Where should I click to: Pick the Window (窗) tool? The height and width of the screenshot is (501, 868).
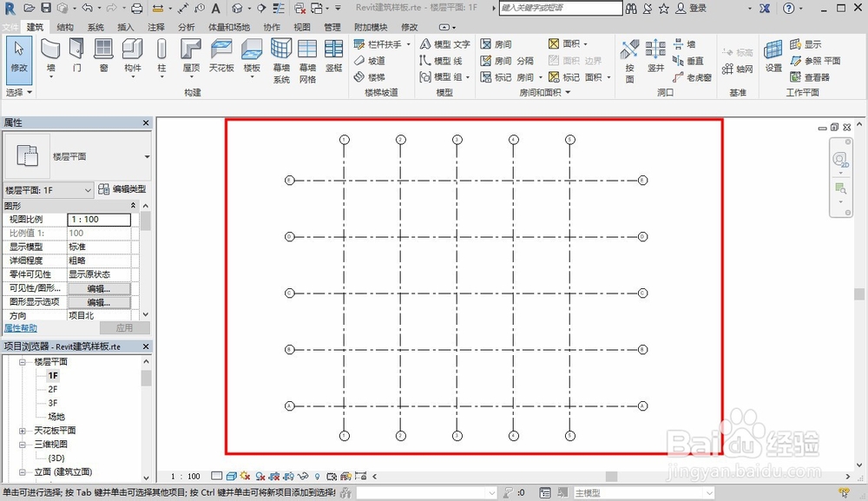pos(103,56)
